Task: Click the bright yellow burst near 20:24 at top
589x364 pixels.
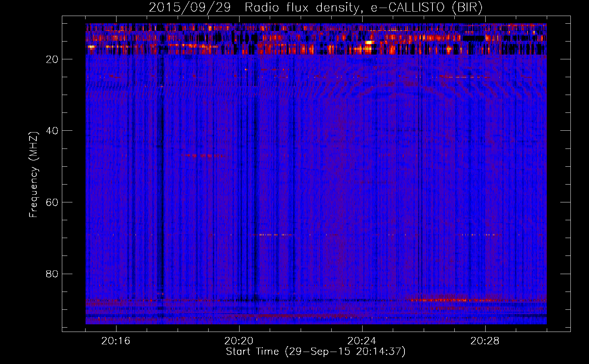Action: coord(369,43)
